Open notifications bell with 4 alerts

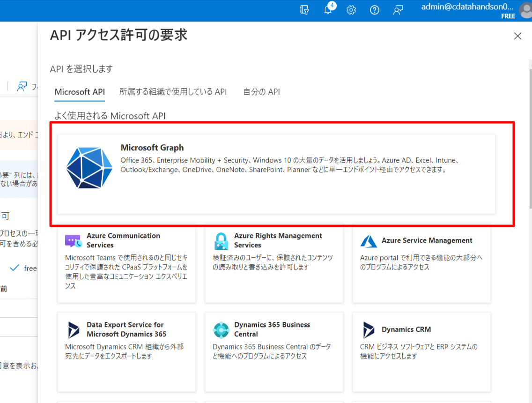(x=328, y=9)
